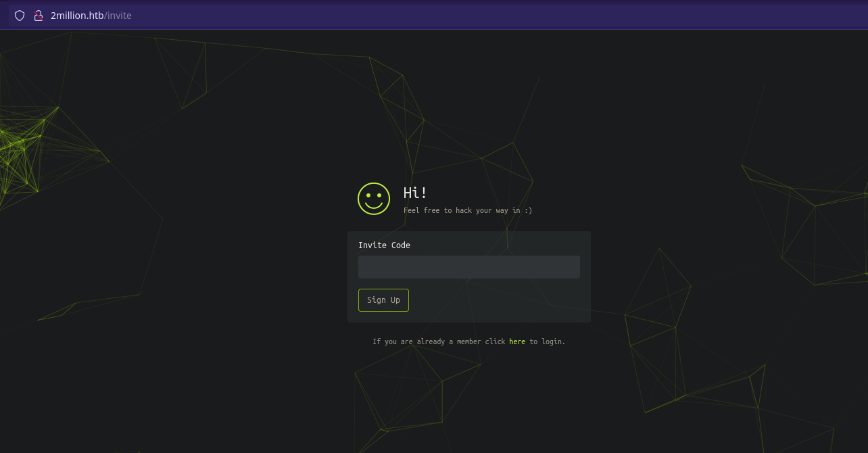Click the green smiley face icon
Screen dimensions: 868x453
(x=374, y=199)
